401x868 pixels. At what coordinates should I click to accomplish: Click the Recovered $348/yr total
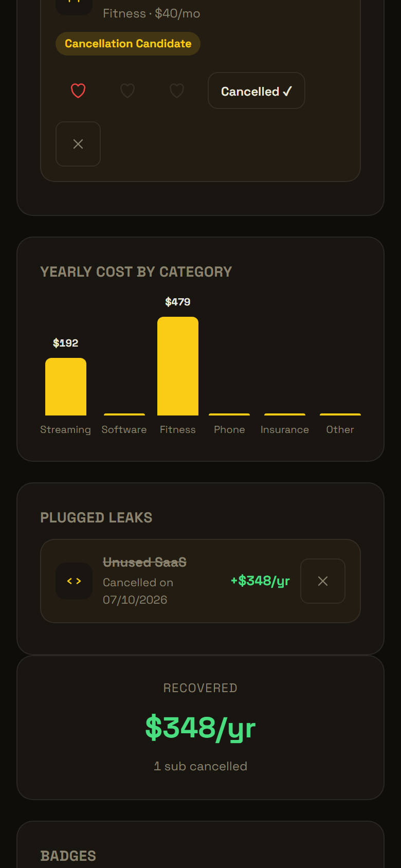pos(200,728)
